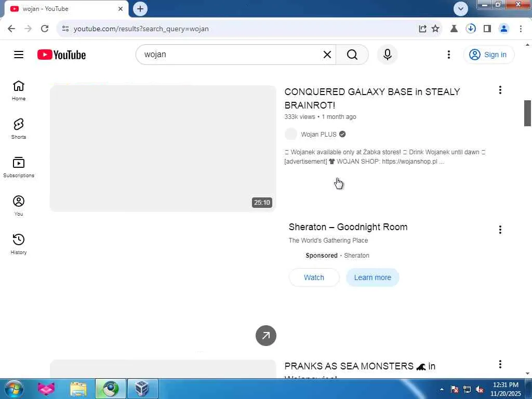Open the VirtualBox cube taskbar icon
The width and height of the screenshot is (532, 399).
coord(142,389)
